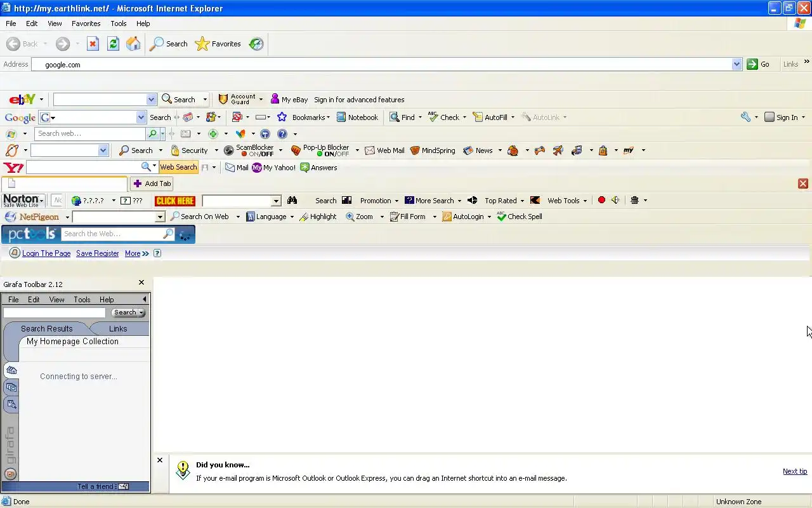Screen dimensions: 812x508
Task: Click the Stop loading icon
Action: [93, 44]
